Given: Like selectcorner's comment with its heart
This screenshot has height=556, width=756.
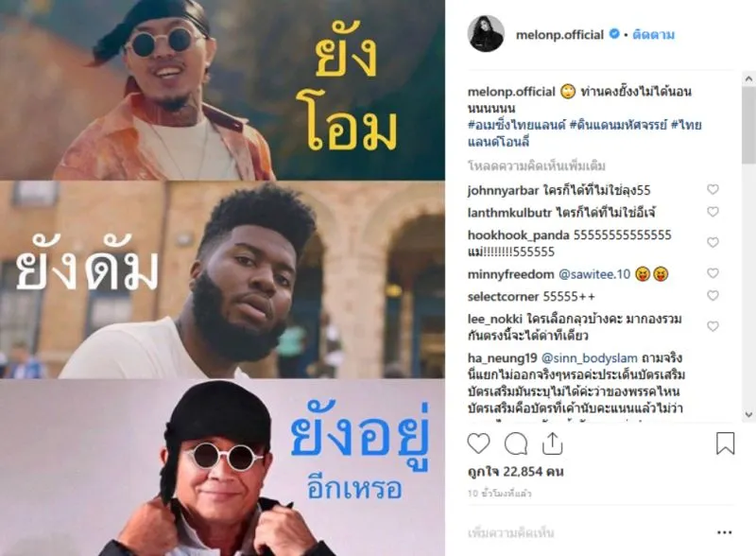Looking at the screenshot, I should coord(713,295).
